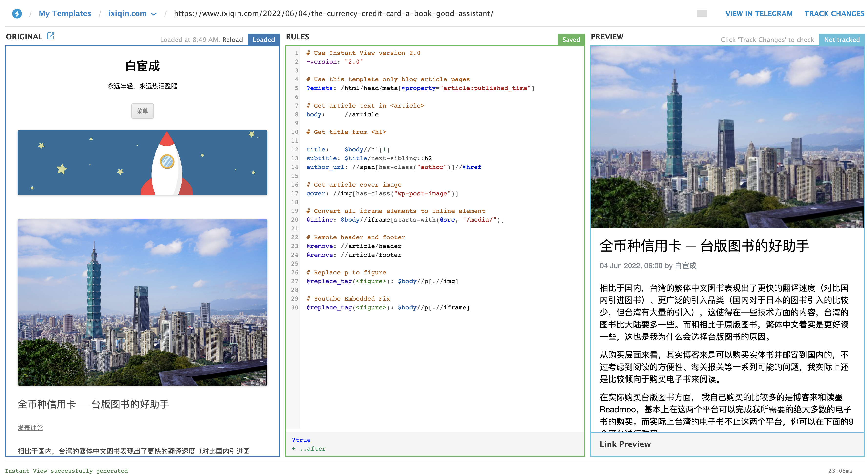The image size is (868, 474).
Task: Expand the Link Preview section
Action: (x=625, y=444)
